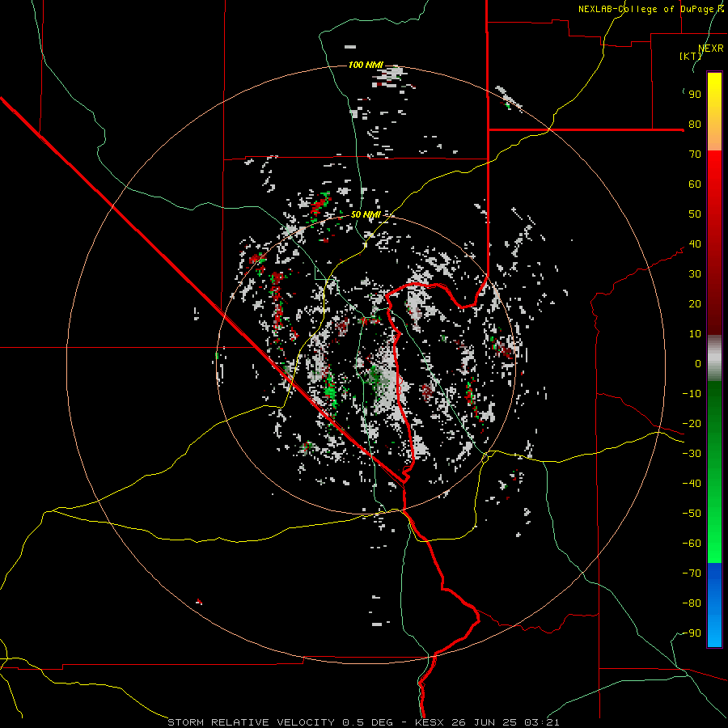Click the gray zero-velocity segment of color bar

pos(714,358)
